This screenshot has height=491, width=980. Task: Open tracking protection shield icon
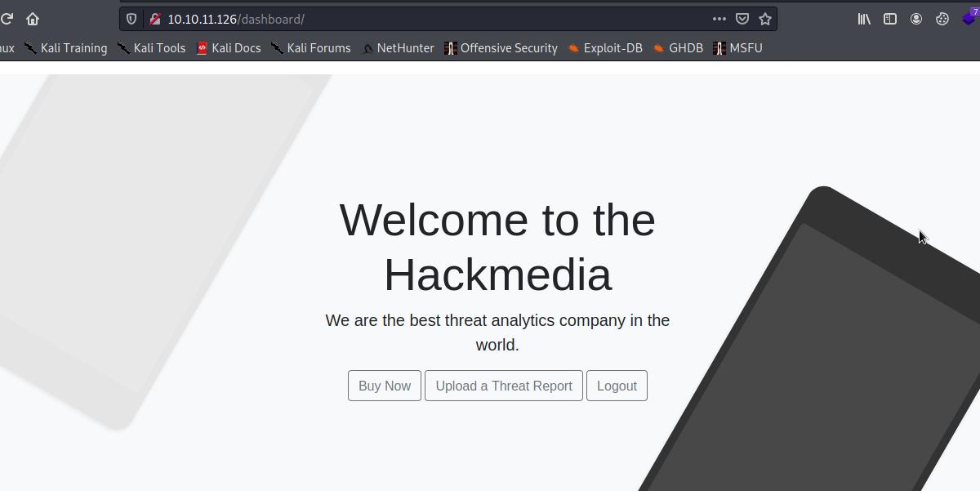tap(131, 19)
